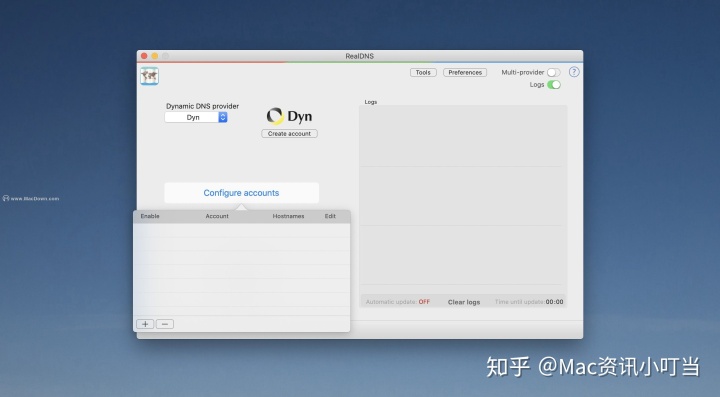Remove selected account with minus button
This screenshot has height=397, width=720.
tap(165, 324)
